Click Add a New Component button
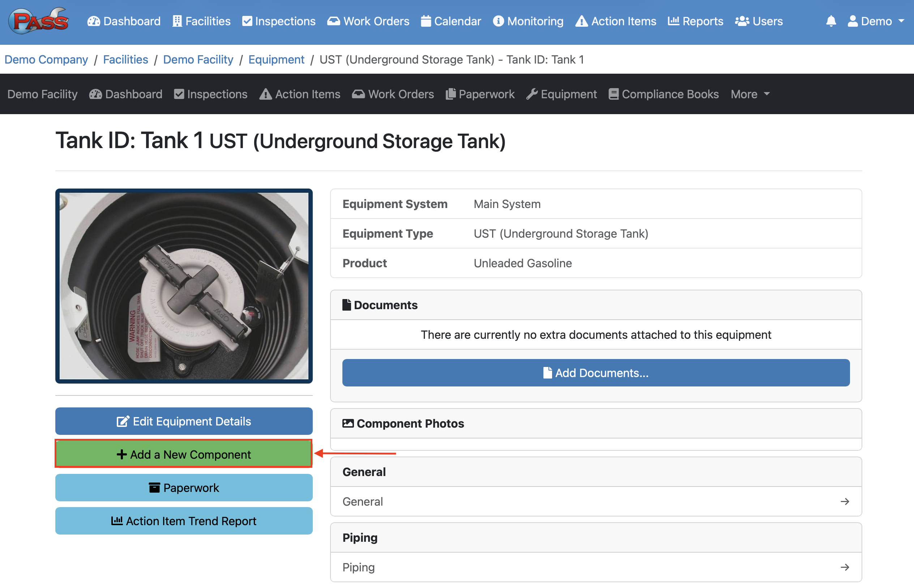The width and height of the screenshot is (914, 588). tap(184, 454)
